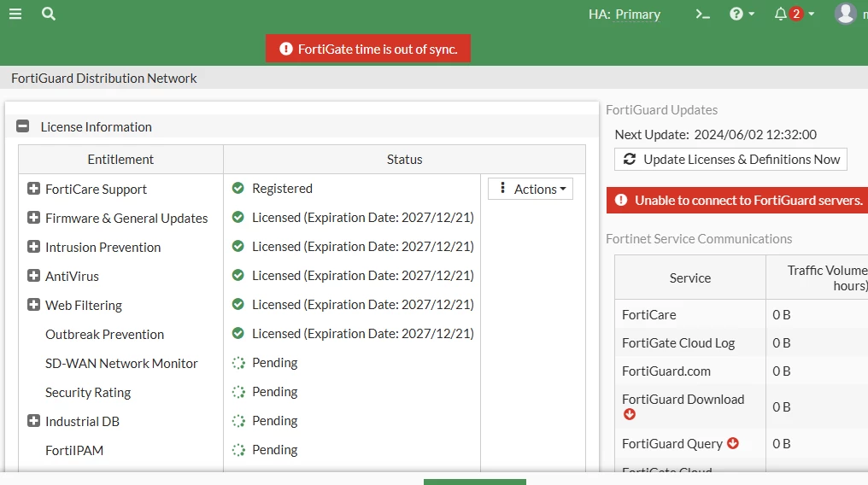
Task: Click the Service column header
Action: click(690, 278)
